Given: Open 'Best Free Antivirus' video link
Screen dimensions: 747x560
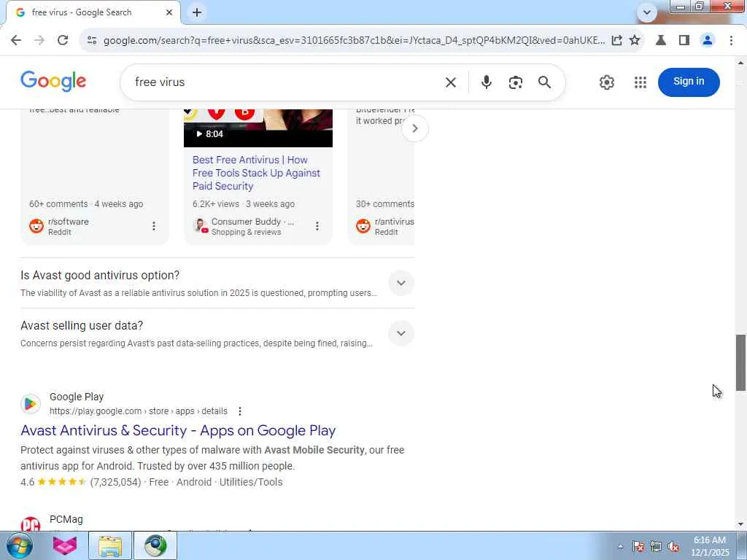Looking at the screenshot, I should pyautogui.click(x=256, y=173).
